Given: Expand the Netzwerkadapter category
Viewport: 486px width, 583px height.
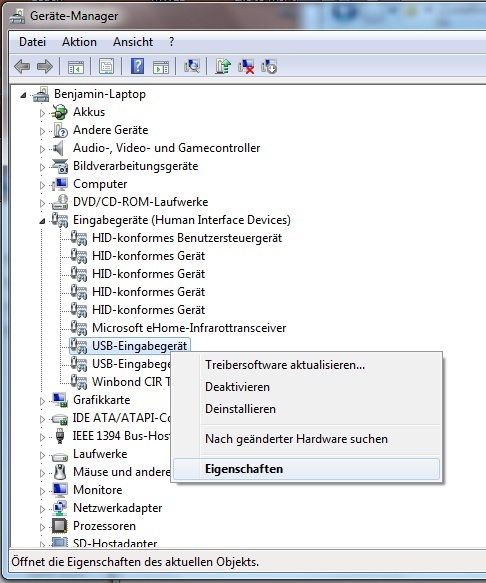Looking at the screenshot, I should tap(42, 509).
